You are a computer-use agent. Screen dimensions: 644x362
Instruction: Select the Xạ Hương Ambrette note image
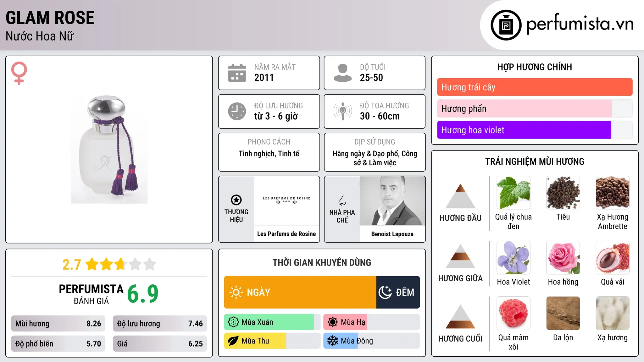pos(613,193)
